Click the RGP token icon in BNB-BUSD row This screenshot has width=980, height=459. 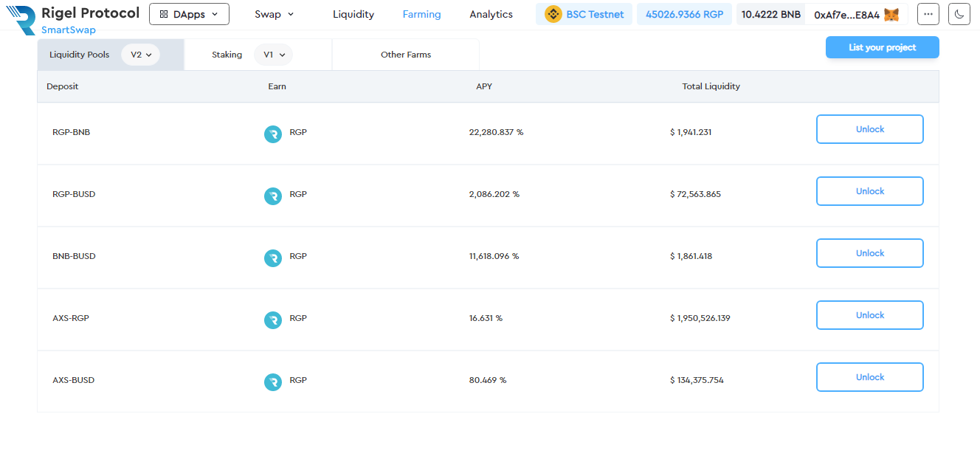[x=273, y=258]
